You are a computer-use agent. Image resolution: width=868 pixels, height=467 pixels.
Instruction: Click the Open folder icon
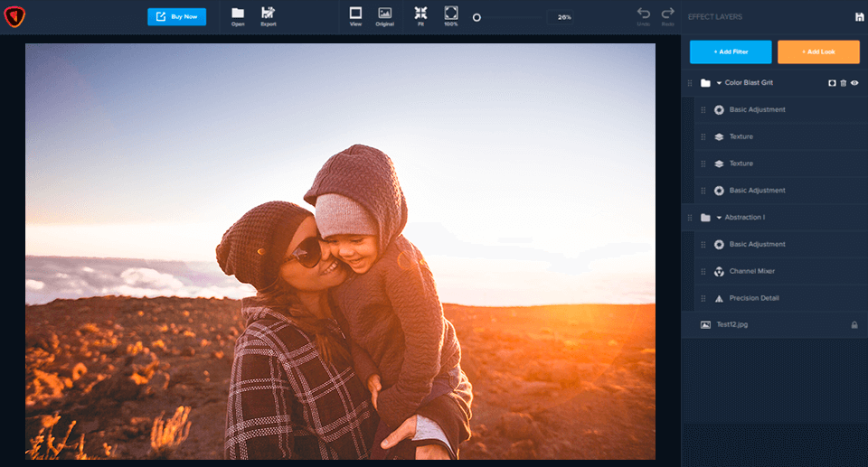pos(238,14)
